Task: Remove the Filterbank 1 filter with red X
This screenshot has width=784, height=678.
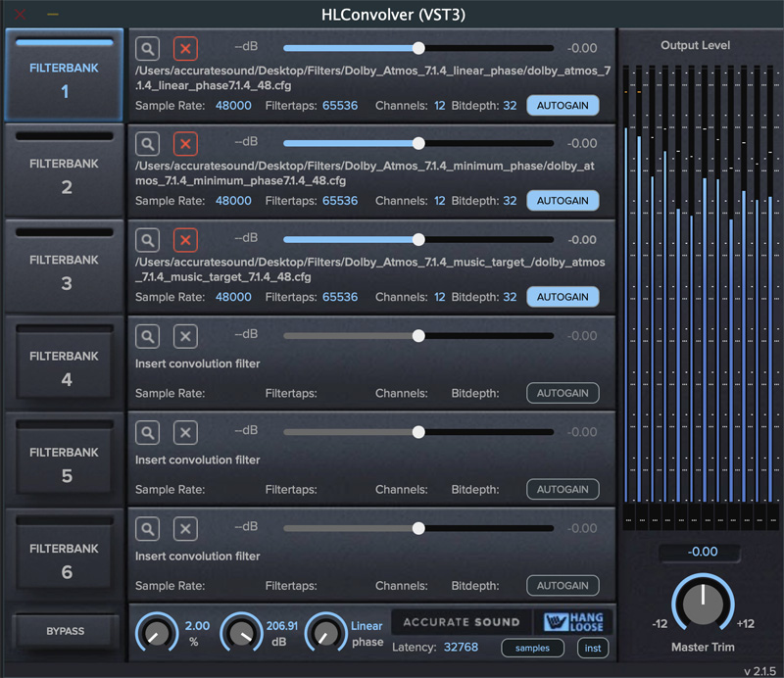Action: 185,48
